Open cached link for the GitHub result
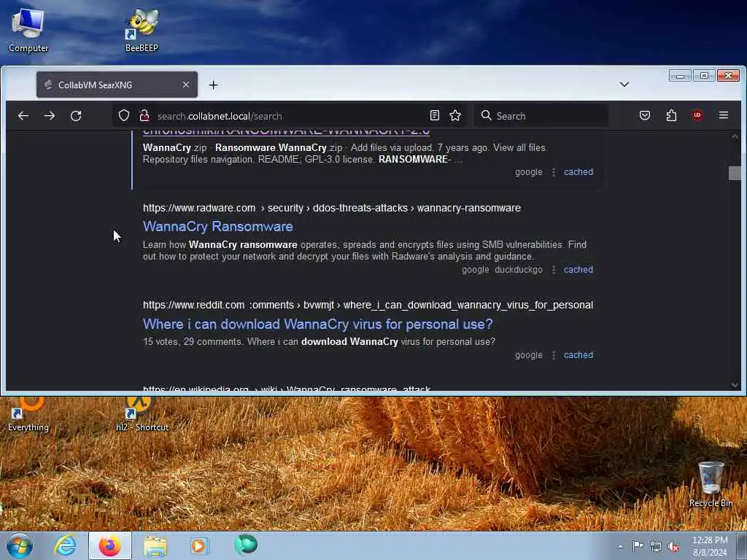 [x=578, y=172]
